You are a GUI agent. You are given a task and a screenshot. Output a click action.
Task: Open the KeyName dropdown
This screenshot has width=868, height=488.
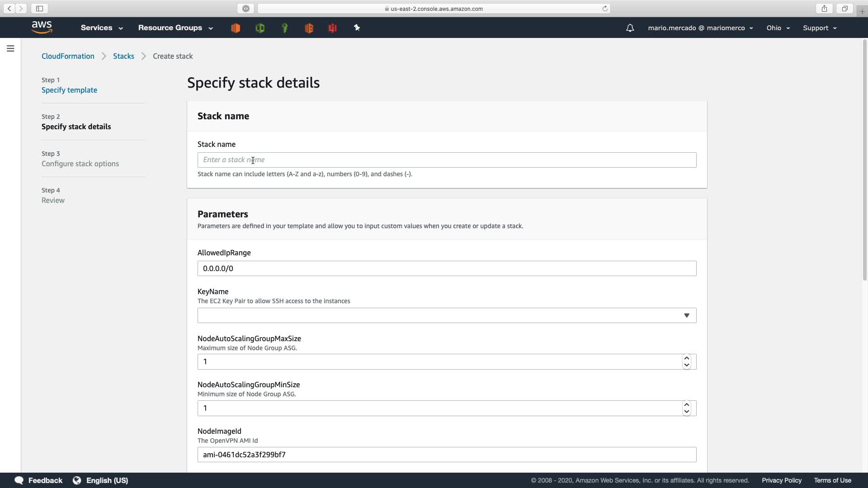[x=447, y=315]
